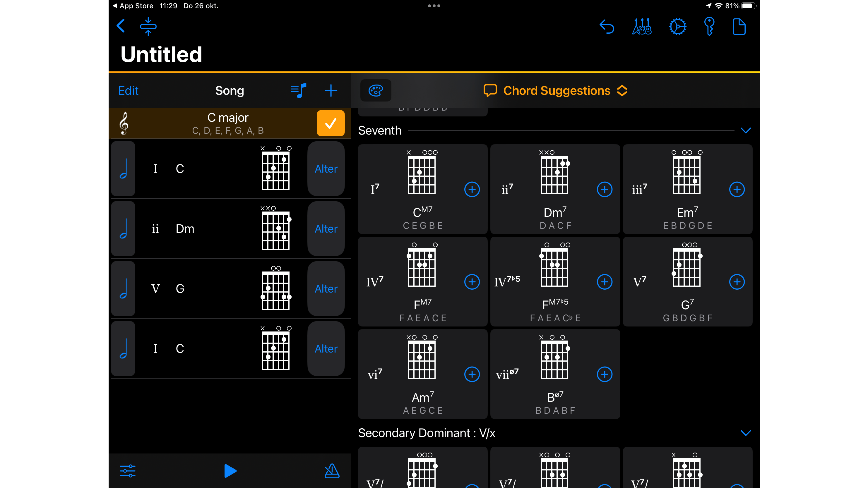Image resolution: width=868 pixels, height=488 pixels.
Task: Add the Dm7 chord to song
Action: click(605, 189)
